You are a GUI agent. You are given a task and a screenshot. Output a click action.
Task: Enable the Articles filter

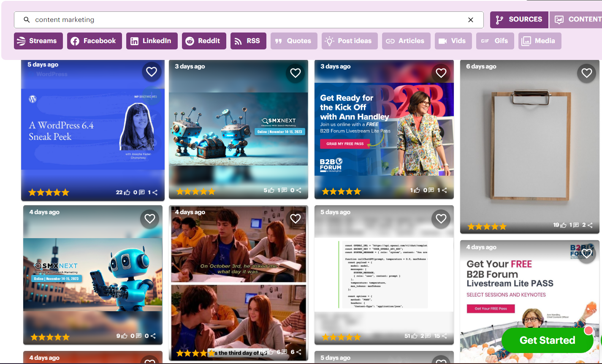406,41
